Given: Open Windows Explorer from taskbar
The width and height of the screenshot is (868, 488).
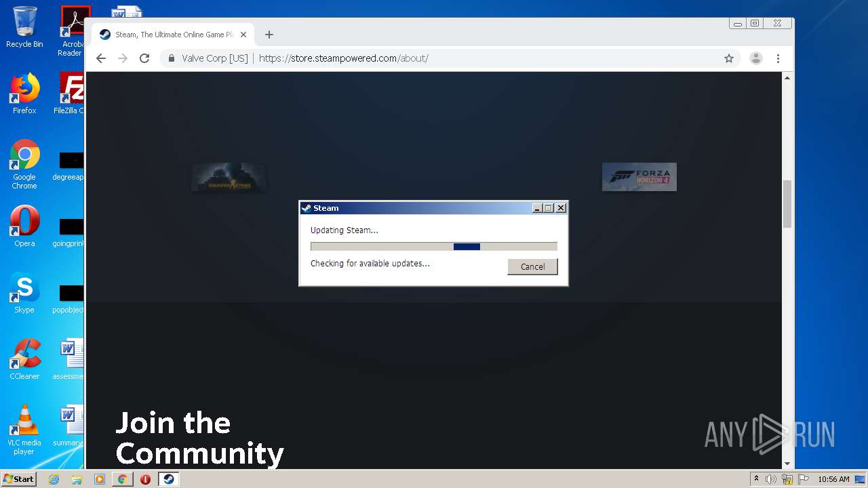Looking at the screenshot, I should (77, 479).
